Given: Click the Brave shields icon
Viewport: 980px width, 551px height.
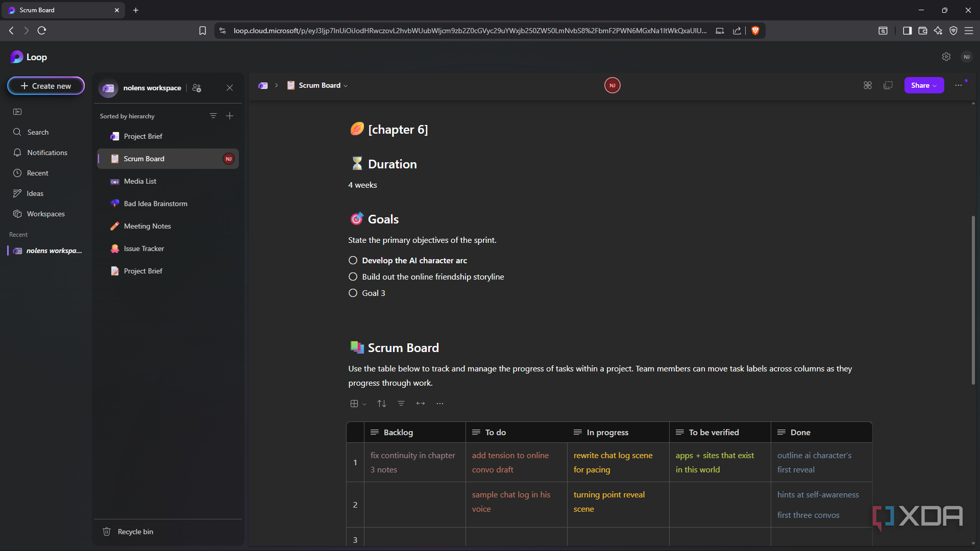Looking at the screenshot, I should pos(755,31).
